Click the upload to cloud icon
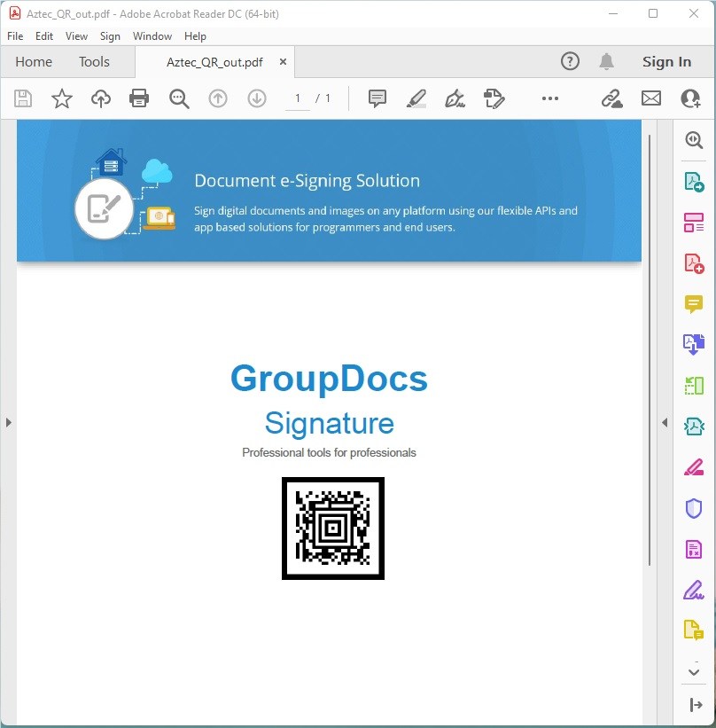The image size is (716, 728). tap(101, 98)
